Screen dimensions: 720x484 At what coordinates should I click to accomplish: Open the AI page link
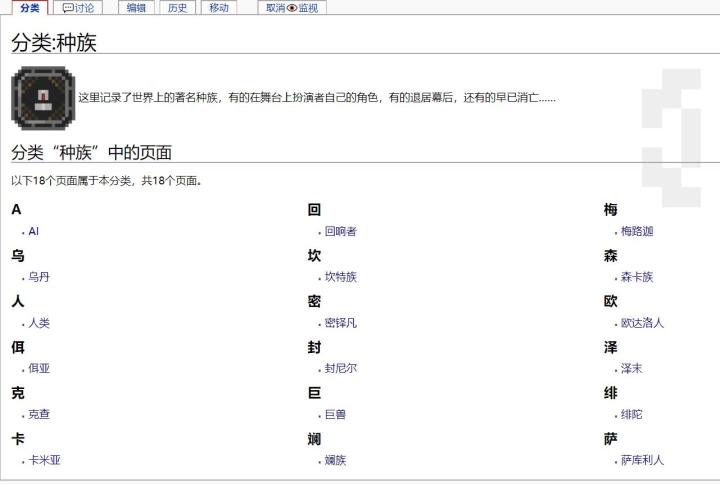pyautogui.click(x=34, y=231)
